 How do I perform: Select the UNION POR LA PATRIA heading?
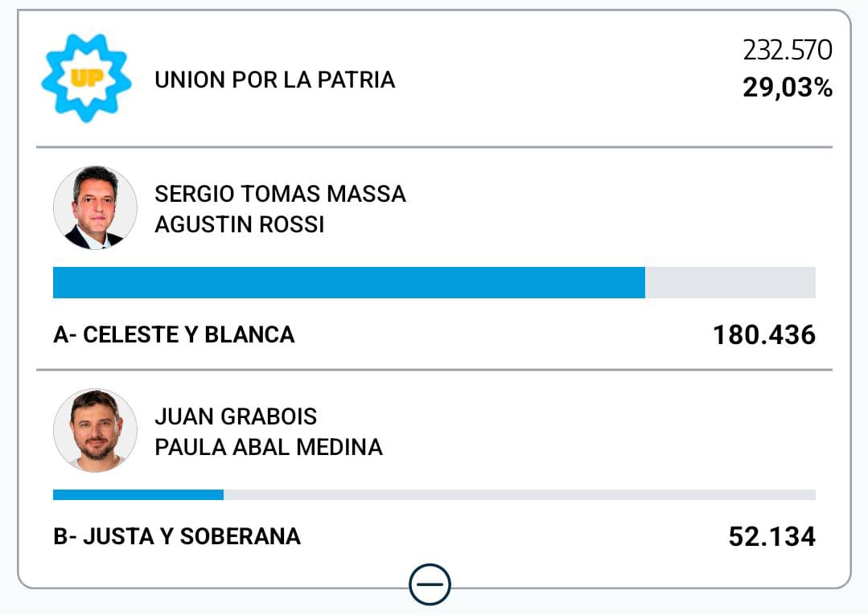[x=274, y=80]
